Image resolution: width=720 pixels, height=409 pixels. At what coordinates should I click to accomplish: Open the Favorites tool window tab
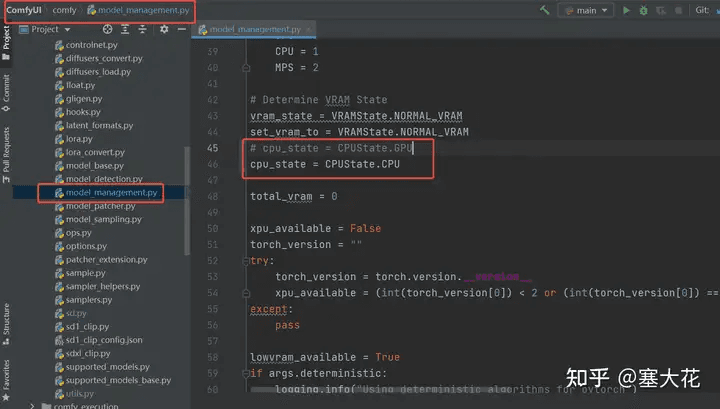click(6, 380)
